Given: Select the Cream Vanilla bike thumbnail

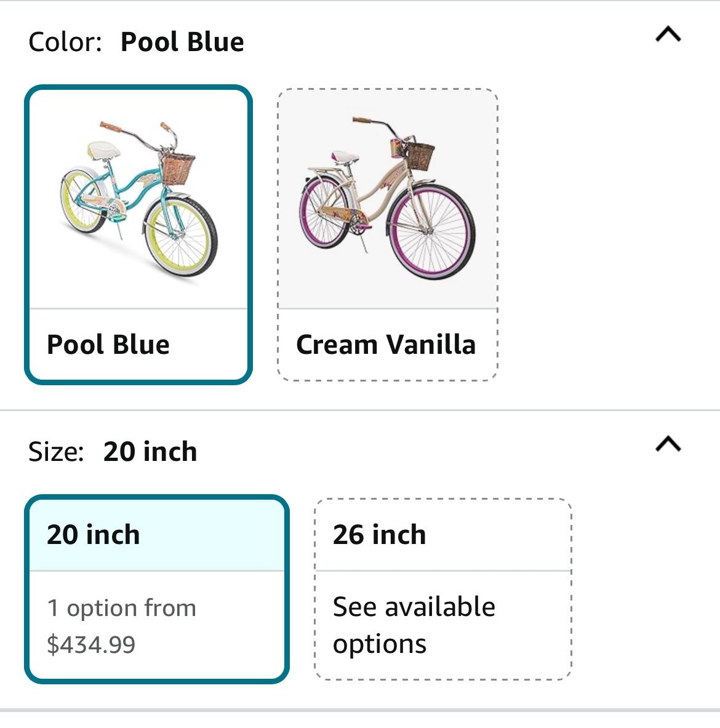Looking at the screenshot, I should coord(388,198).
